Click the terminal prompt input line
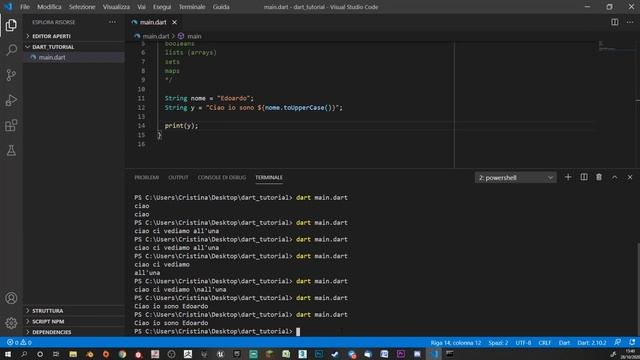Image resolution: width=640 pixels, height=360 pixels. click(x=217, y=331)
